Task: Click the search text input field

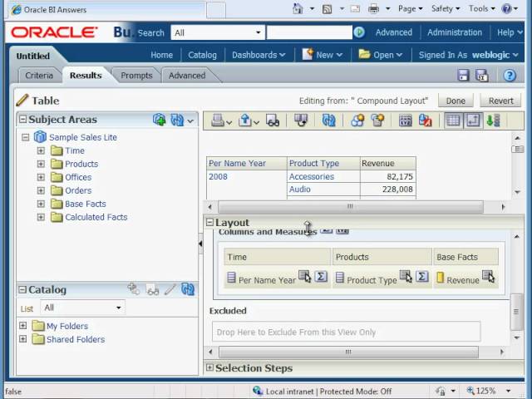Action: click(x=309, y=32)
